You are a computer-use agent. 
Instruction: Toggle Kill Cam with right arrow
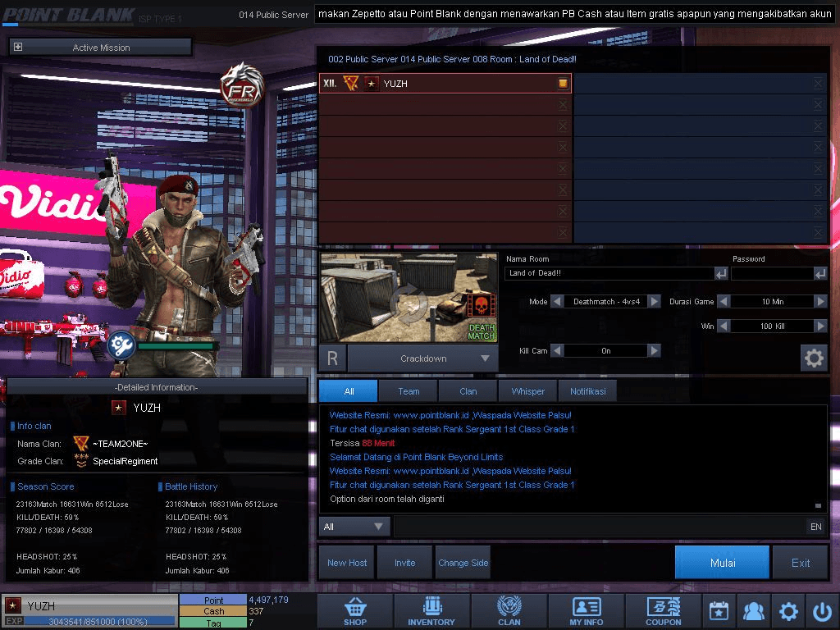click(x=654, y=351)
